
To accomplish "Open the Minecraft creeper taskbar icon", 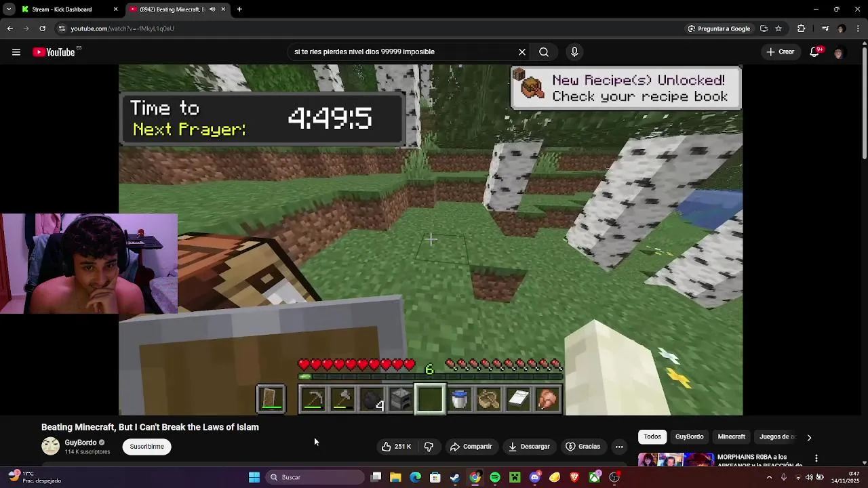I will (x=515, y=477).
